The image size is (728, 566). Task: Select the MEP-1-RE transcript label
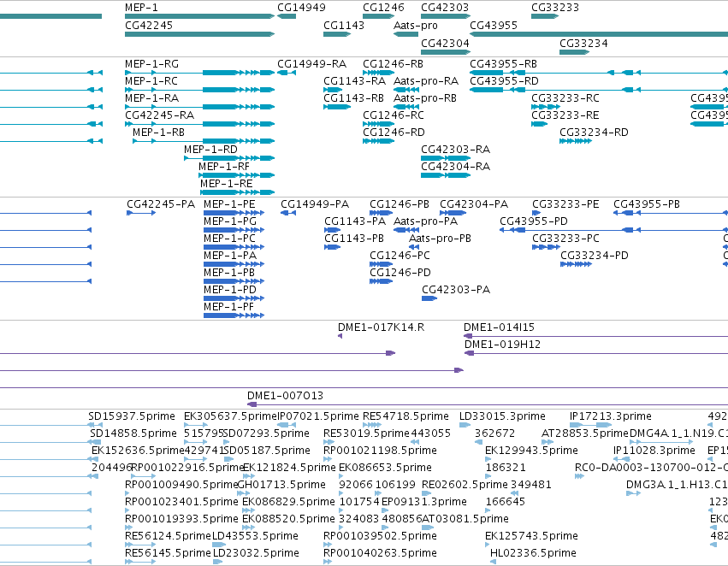[x=226, y=183]
